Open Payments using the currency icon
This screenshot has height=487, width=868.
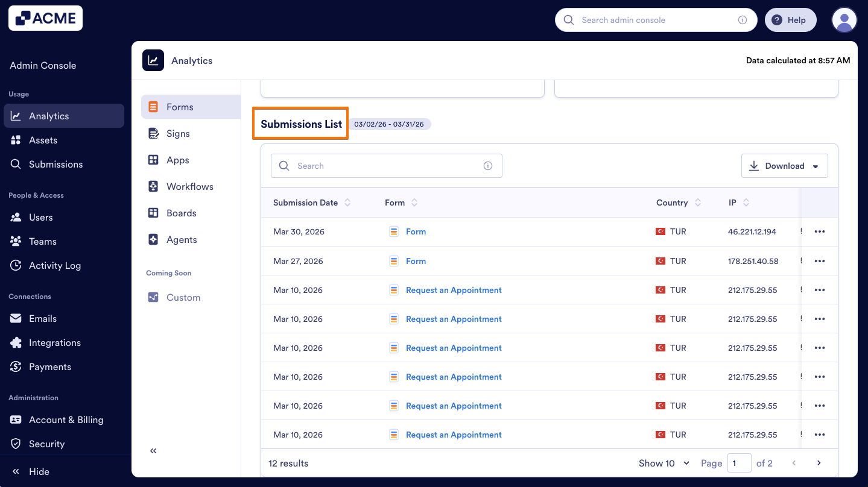[x=16, y=366]
